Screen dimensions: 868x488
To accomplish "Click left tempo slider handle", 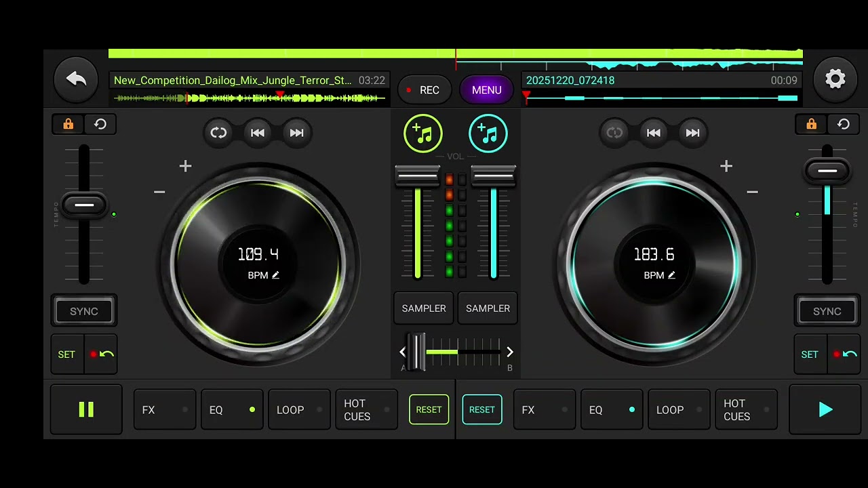I will (x=84, y=205).
